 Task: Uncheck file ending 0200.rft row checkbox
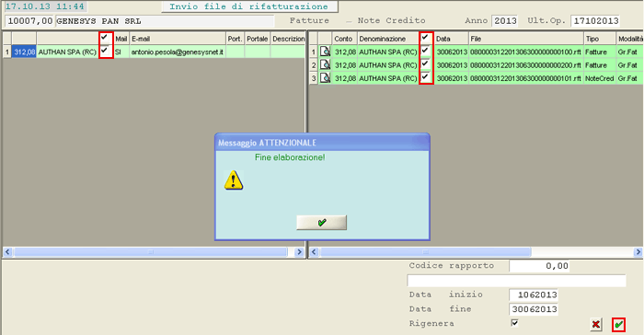tap(425, 64)
